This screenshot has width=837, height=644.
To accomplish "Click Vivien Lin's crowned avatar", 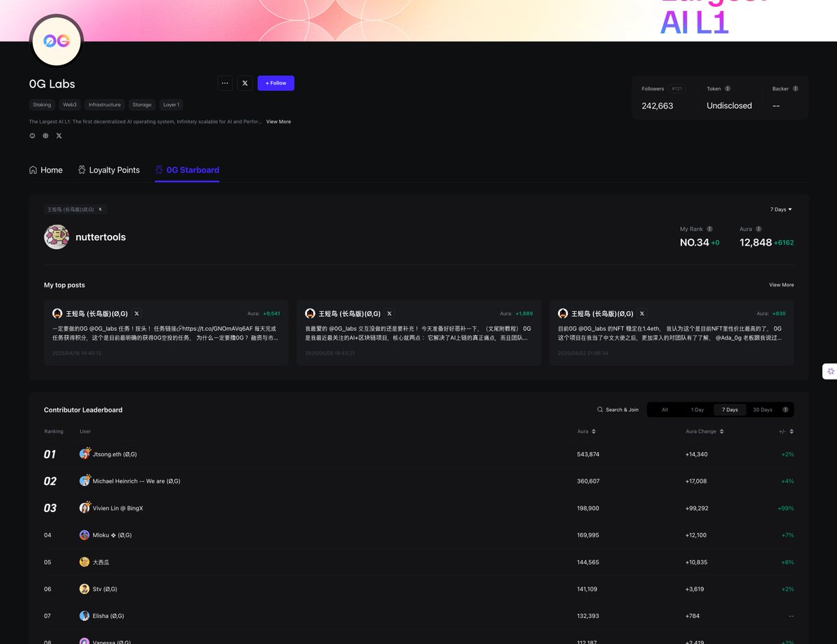I will pyautogui.click(x=84, y=507).
